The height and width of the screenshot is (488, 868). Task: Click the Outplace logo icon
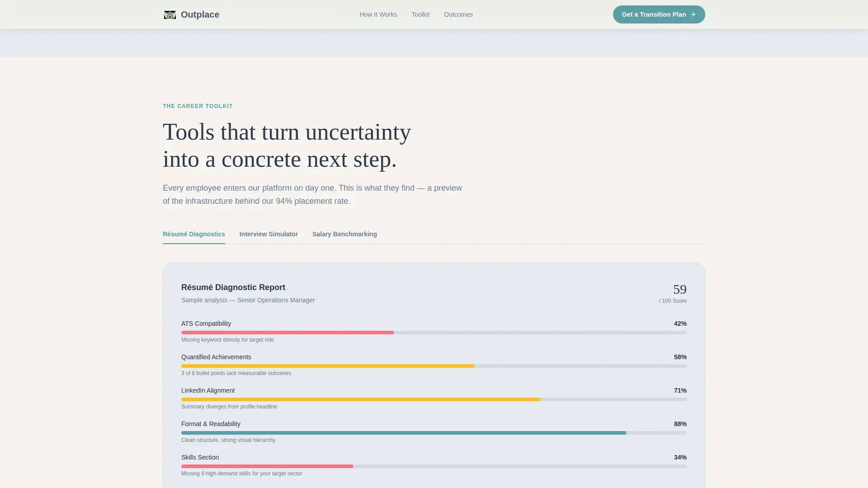pos(170,15)
